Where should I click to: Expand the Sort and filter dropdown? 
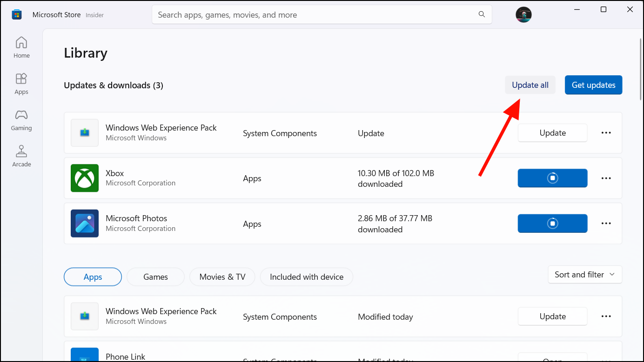585,275
